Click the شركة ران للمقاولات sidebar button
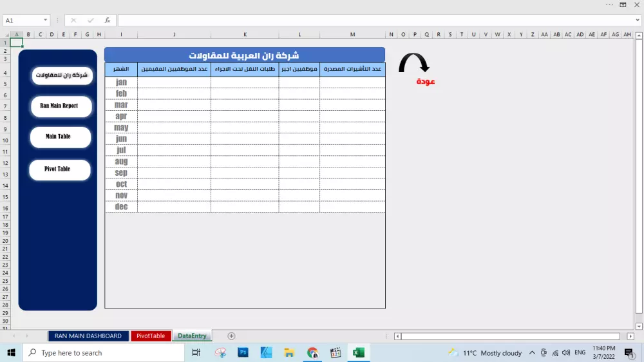 pos(62,75)
